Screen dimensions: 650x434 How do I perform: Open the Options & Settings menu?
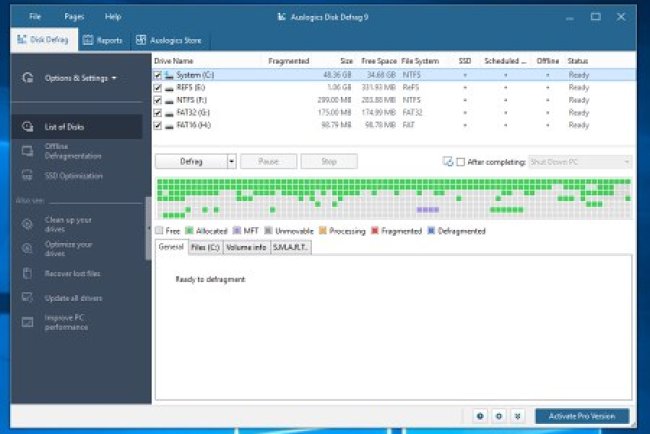click(x=80, y=78)
